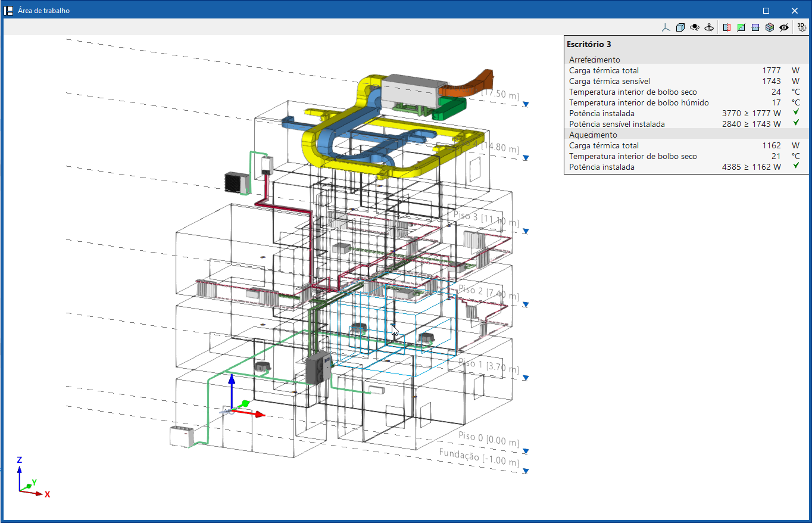Enable the red-blue vertical section plane icon
Screen dimensions: 812x523
(727, 27)
